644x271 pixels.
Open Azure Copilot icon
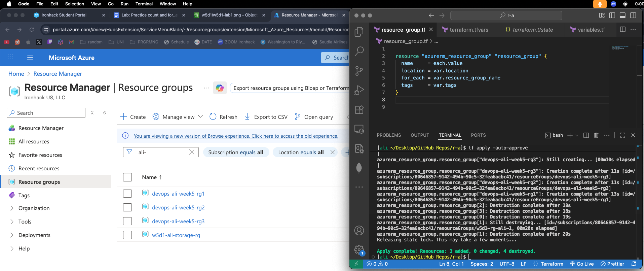pos(220,88)
